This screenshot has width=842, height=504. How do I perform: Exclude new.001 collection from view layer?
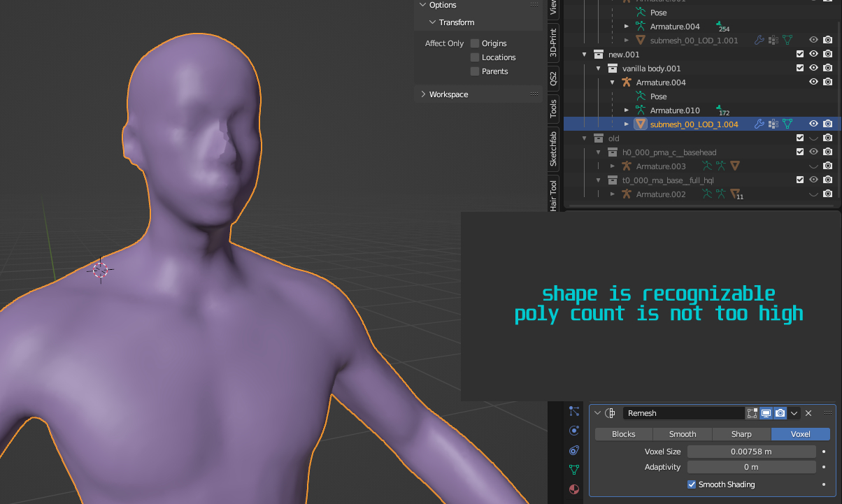click(x=800, y=54)
